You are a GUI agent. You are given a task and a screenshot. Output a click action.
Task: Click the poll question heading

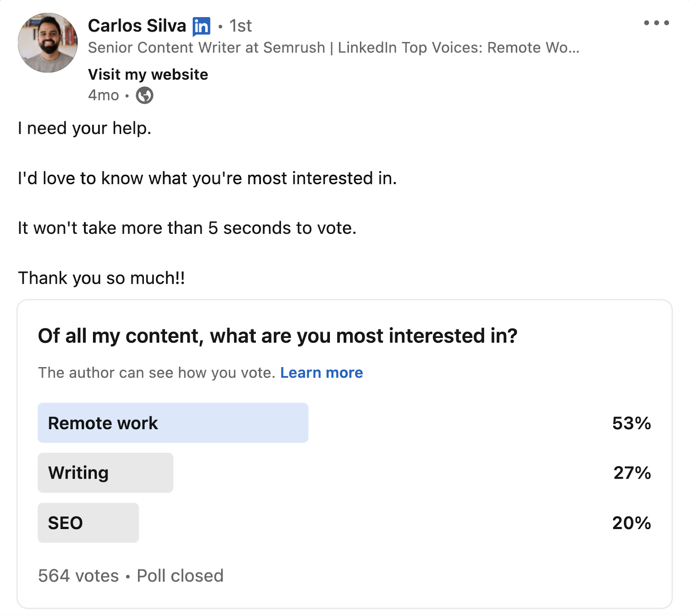278,336
